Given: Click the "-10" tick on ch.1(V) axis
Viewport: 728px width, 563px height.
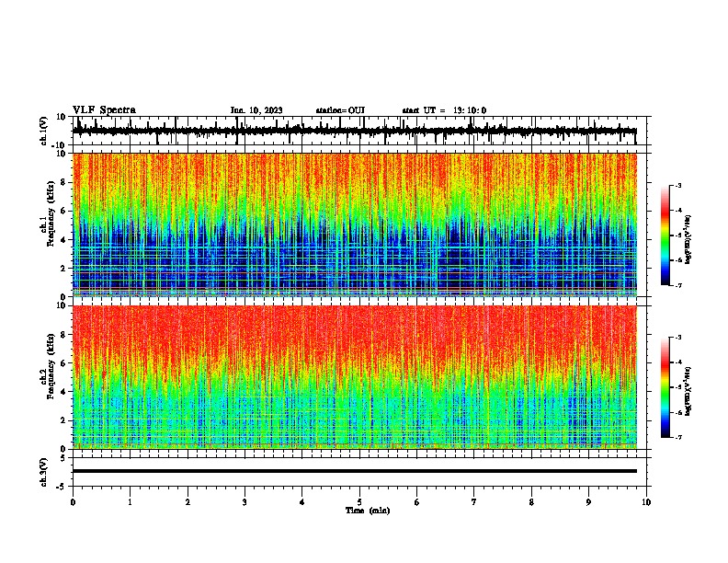Looking at the screenshot, I should click(60, 145).
